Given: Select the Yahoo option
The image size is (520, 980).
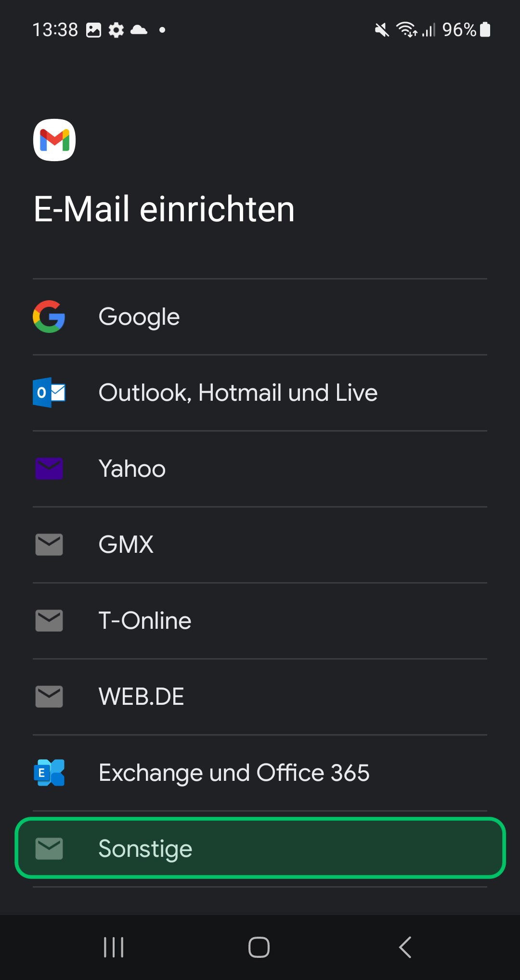Looking at the screenshot, I should click(260, 469).
